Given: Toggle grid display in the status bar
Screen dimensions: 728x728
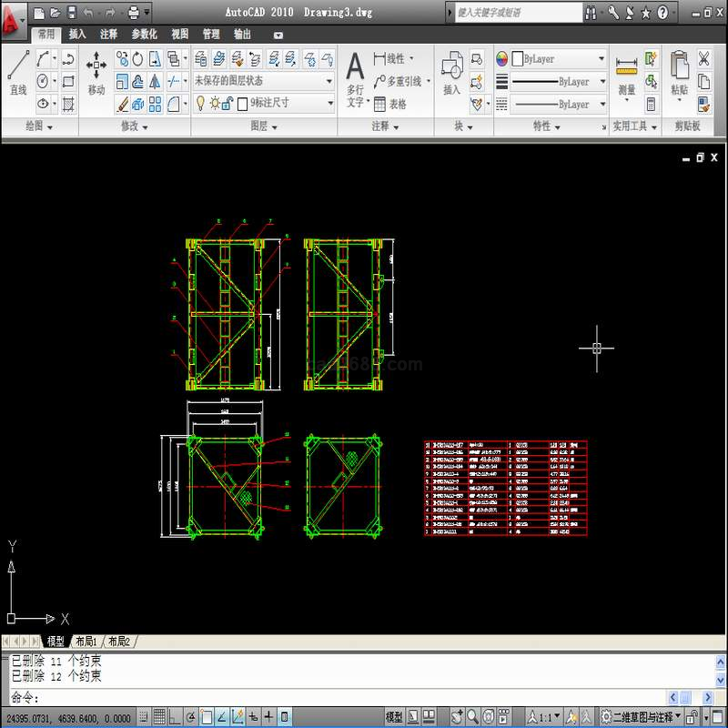Looking at the screenshot, I should tap(159, 717).
